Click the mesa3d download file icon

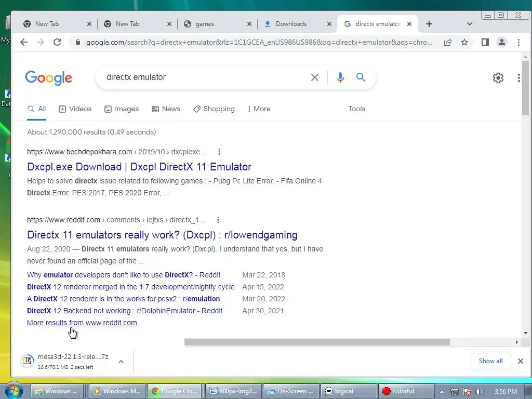pos(27,361)
